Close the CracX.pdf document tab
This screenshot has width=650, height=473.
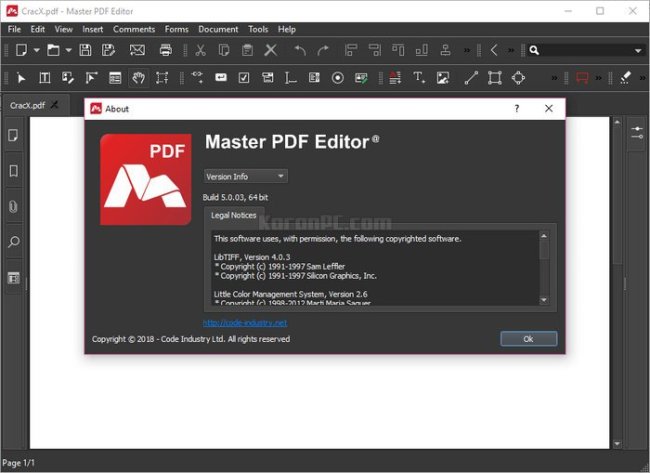click(54, 105)
